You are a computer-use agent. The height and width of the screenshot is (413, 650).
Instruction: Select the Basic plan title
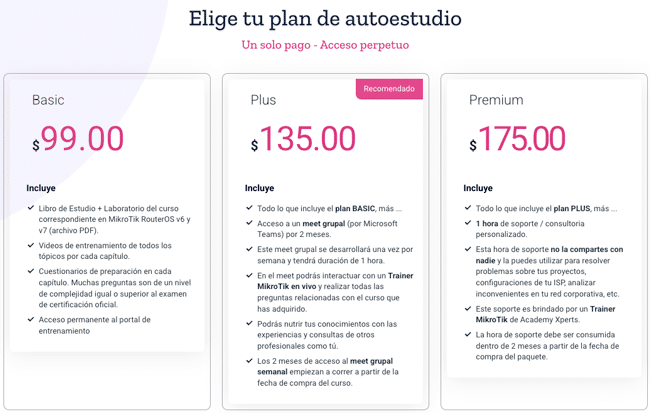pos(48,100)
